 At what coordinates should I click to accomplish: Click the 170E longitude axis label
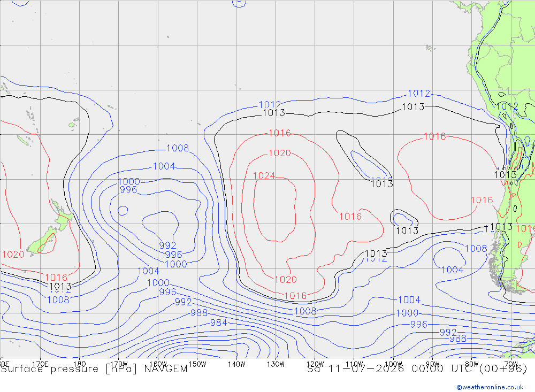pos(40,364)
